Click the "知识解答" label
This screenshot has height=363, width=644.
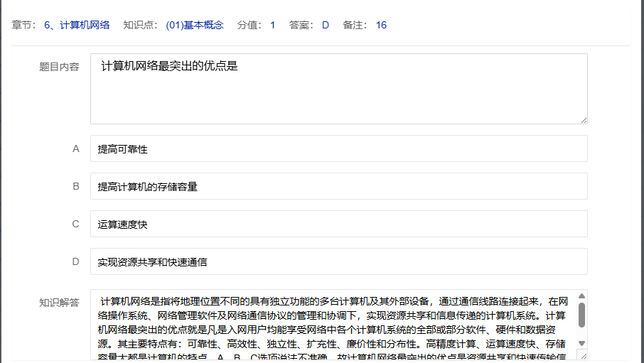click(x=59, y=303)
